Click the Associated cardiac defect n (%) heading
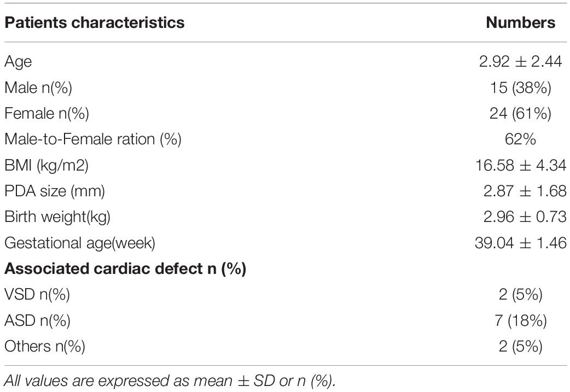 coord(125,269)
